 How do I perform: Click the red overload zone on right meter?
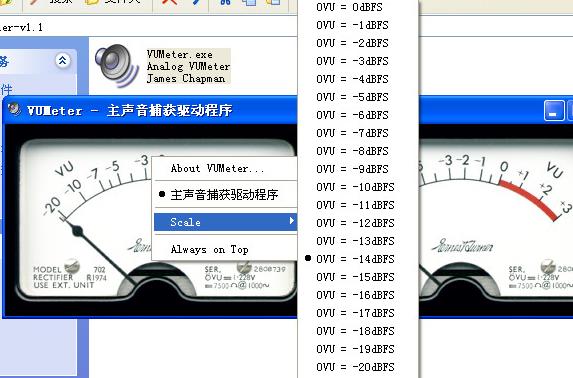pyautogui.click(x=529, y=199)
